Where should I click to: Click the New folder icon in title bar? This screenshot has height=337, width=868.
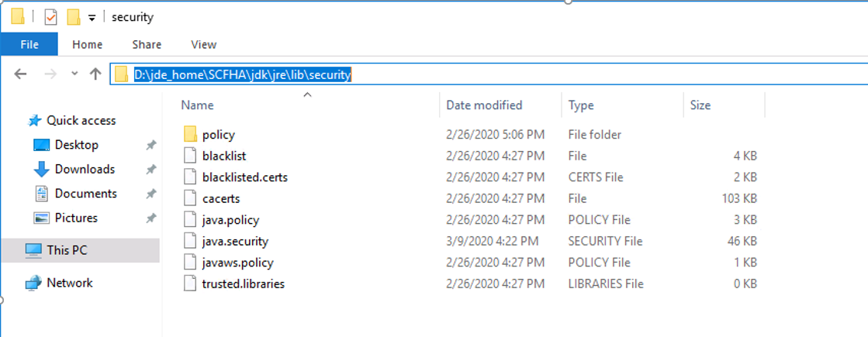point(74,17)
